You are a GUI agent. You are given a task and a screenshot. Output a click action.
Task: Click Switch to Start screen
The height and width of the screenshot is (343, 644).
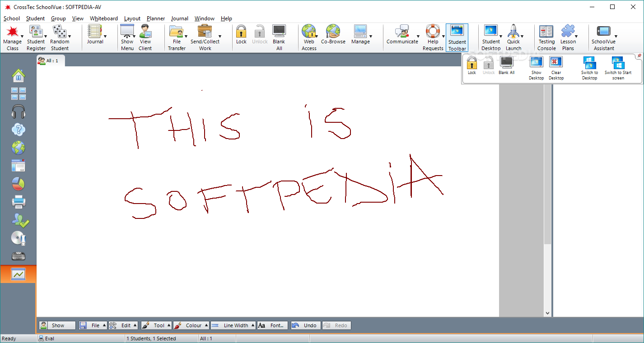pos(618,68)
